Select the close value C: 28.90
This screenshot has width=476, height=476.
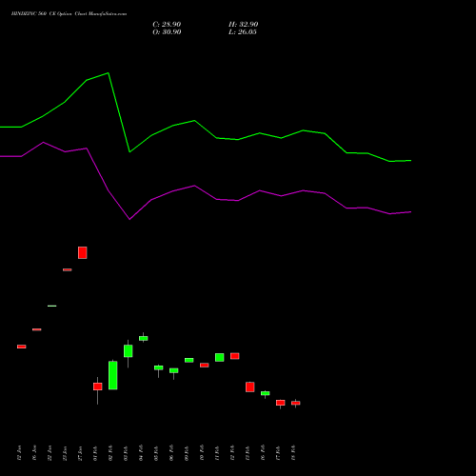click(167, 25)
